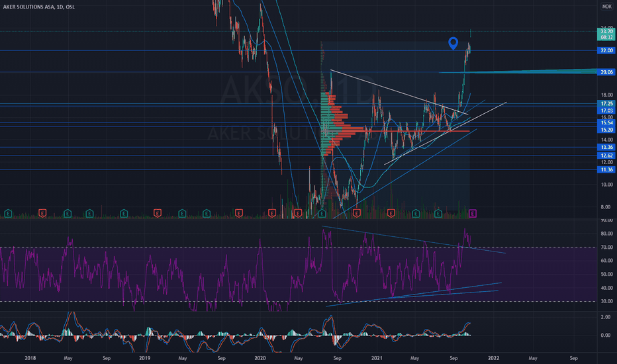This screenshot has height=364, width=617.
Task: Select the 22.00 horizontal line price label
Action: coord(606,50)
